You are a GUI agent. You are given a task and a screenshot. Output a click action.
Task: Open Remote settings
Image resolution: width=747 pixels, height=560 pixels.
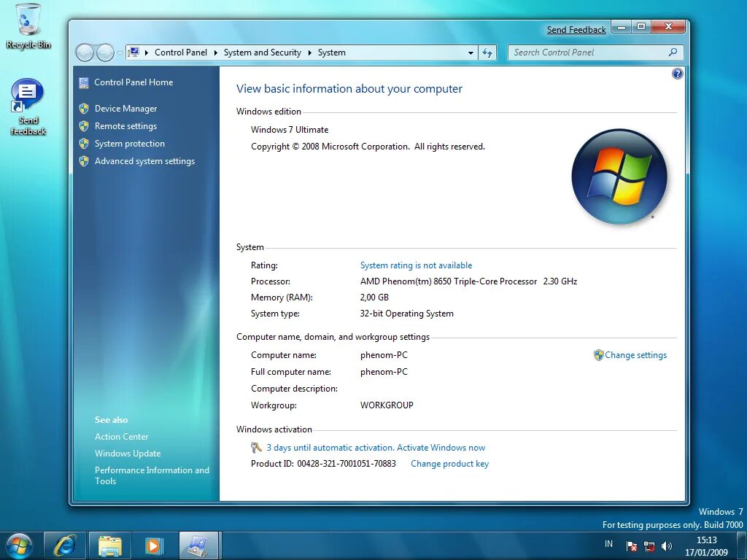coord(125,126)
